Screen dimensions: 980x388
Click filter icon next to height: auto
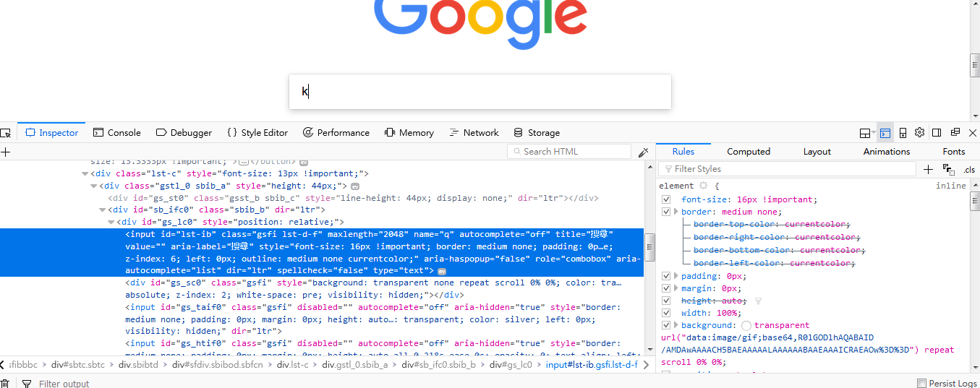point(758,301)
